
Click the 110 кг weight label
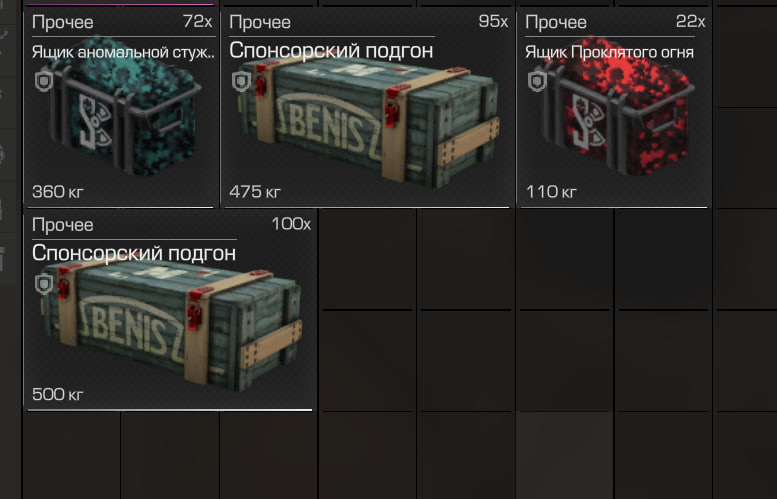(x=552, y=191)
